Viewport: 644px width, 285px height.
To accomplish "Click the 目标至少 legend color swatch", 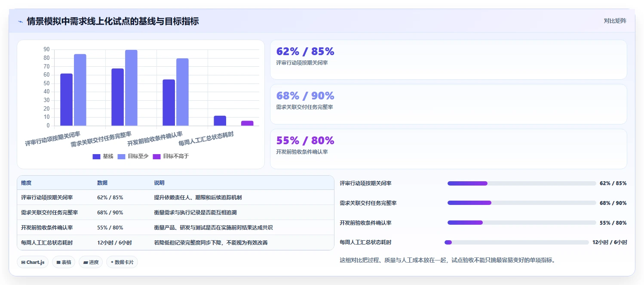I will (122, 156).
